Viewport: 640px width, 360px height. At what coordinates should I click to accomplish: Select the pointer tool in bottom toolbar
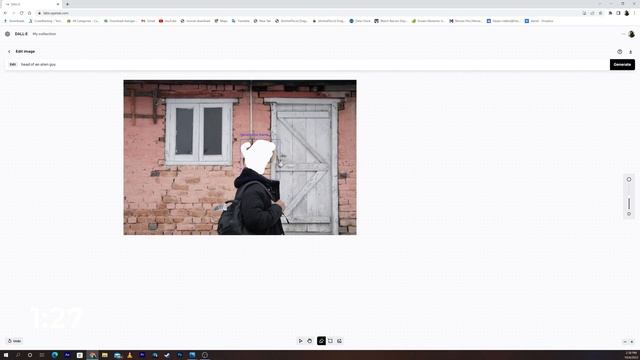click(x=300, y=341)
